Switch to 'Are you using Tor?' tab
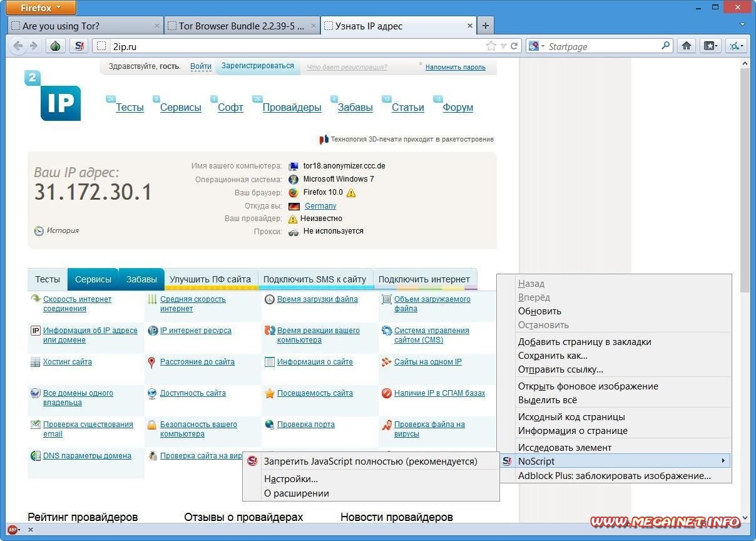 [x=85, y=26]
